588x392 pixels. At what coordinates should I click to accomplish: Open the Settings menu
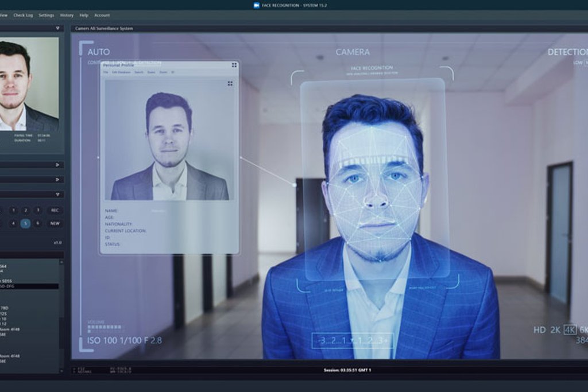[x=46, y=15]
